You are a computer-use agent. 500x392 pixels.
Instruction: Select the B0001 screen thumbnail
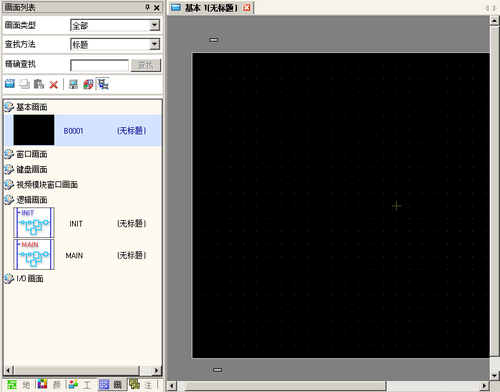click(34, 130)
